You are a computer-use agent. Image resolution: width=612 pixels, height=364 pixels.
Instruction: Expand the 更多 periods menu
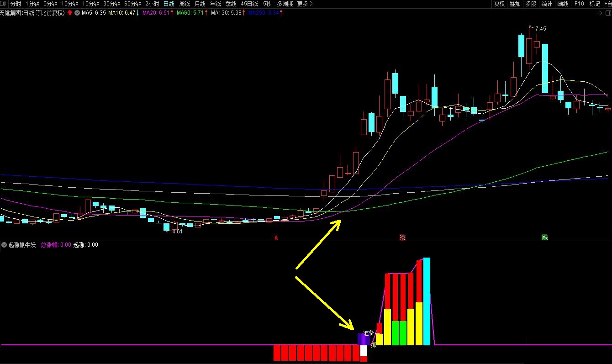[305, 4]
